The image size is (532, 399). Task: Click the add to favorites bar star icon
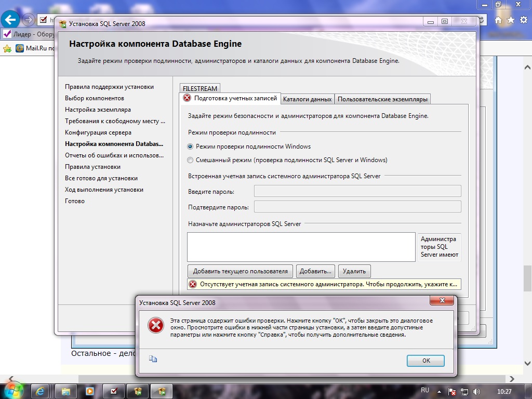(x=7, y=48)
